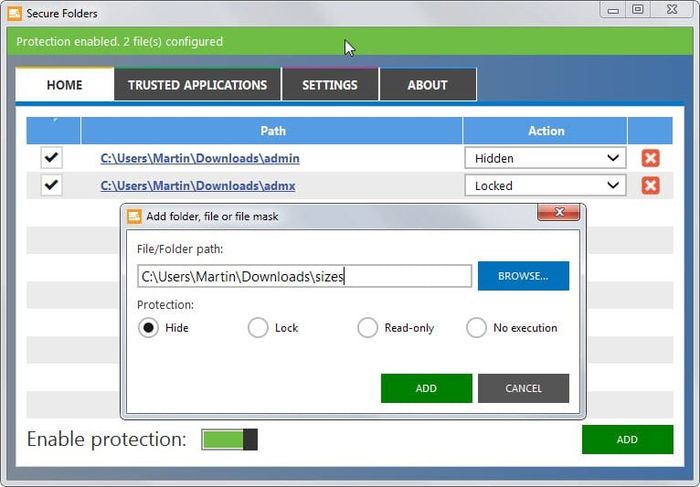Select the Read-only protection option

tap(367, 328)
